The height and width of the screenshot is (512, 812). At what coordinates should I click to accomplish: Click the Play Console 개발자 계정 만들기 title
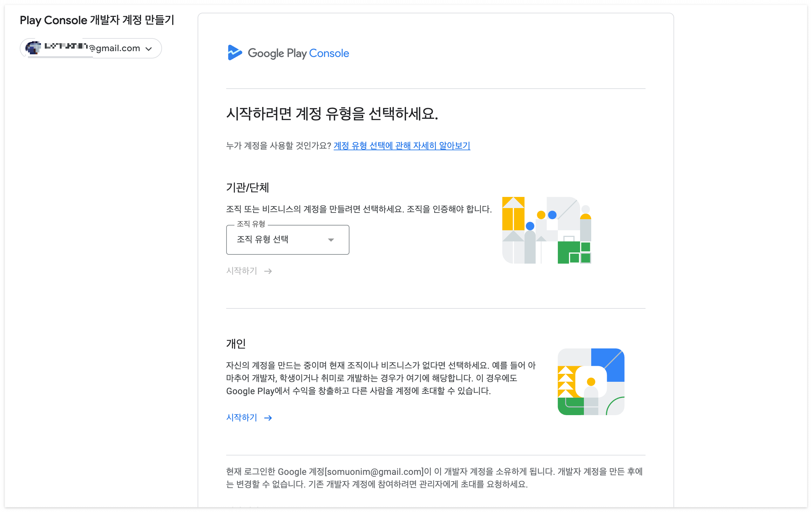tap(97, 20)
